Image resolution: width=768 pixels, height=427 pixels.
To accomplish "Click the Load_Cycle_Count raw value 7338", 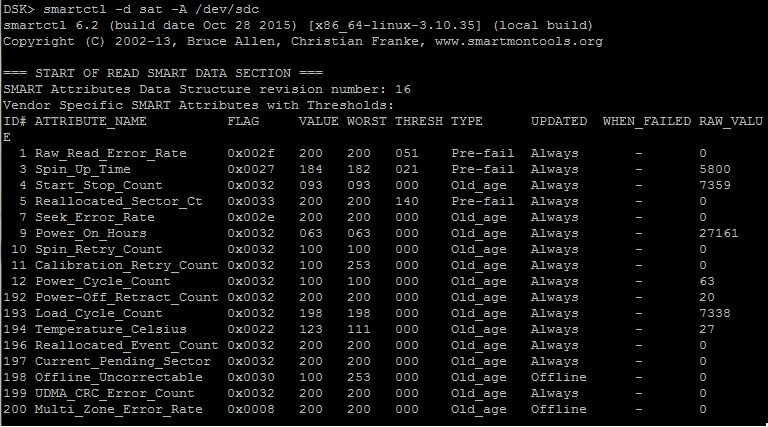I will [x=714, y=313].
